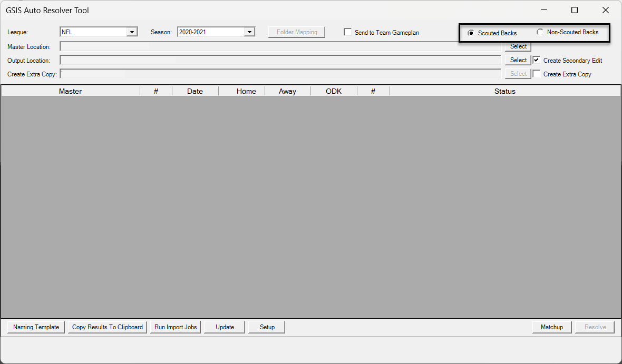Choose the Non-Scouted Backs radio button
The image size is (622, 364).
(540, 32)
